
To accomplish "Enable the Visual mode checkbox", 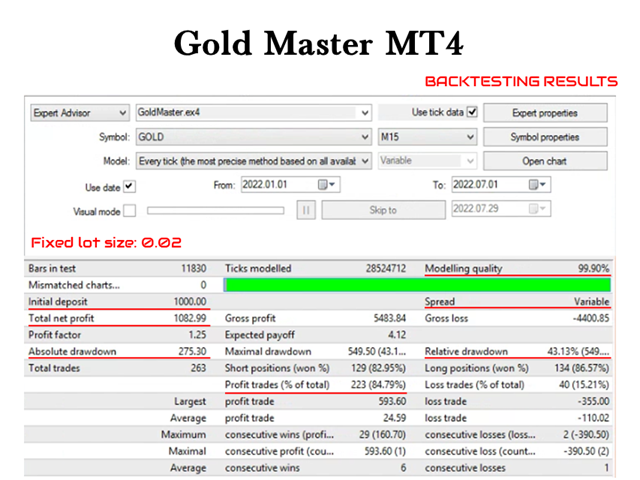I will [129, 211].
